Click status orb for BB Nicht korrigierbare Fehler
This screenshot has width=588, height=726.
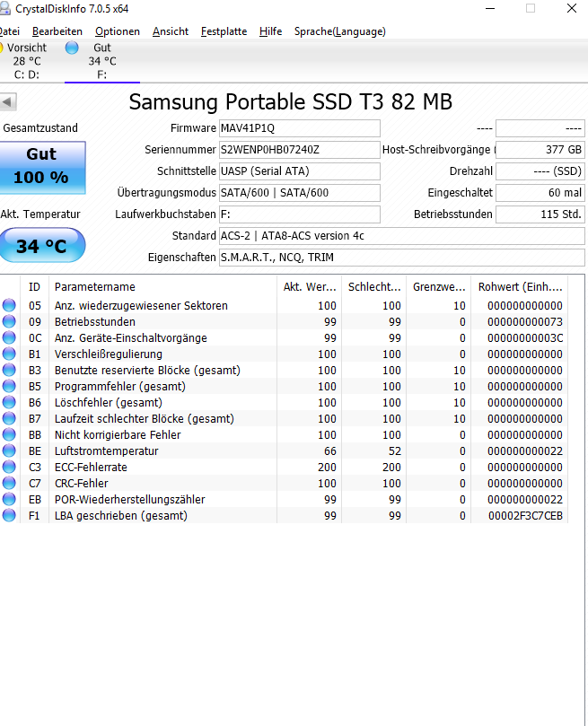(x=9, y=434)
